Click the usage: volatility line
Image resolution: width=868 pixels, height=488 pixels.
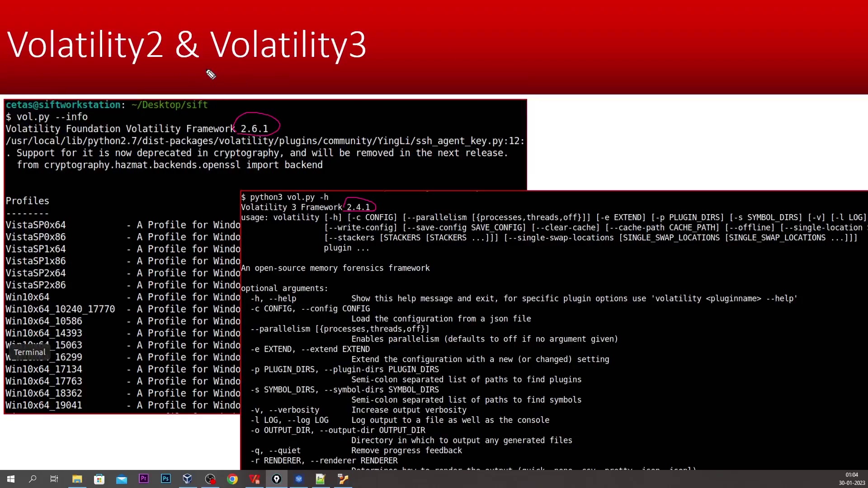point(554,217)
